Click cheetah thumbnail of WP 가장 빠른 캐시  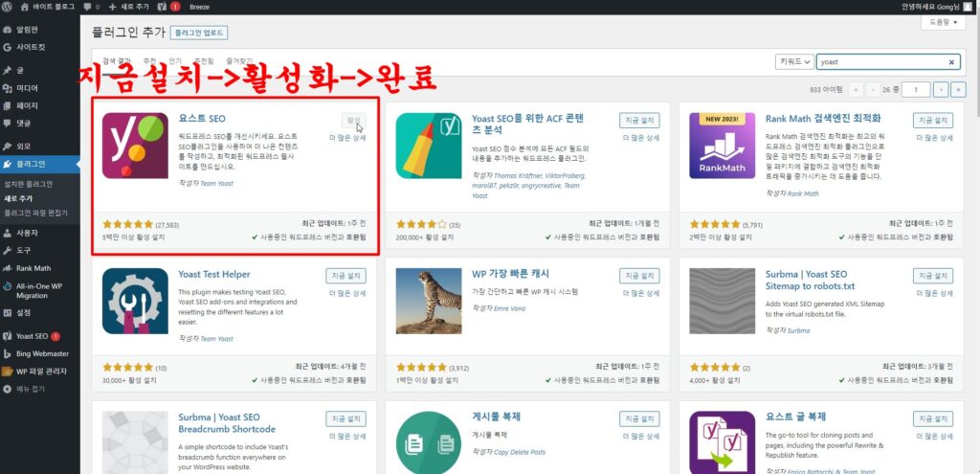[x=429, y=302]
